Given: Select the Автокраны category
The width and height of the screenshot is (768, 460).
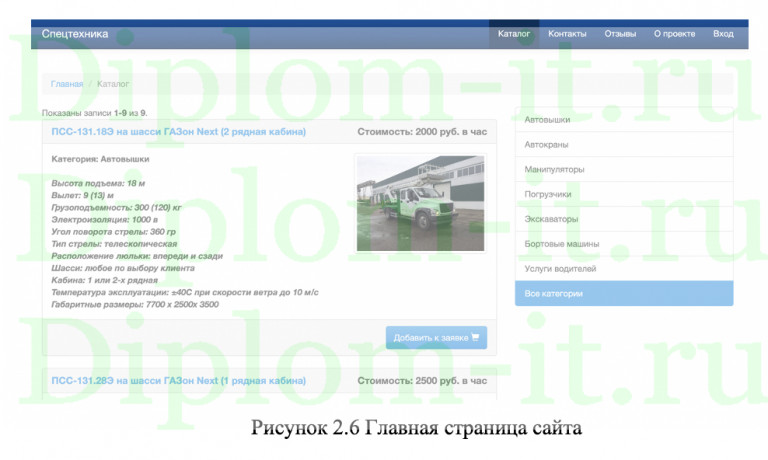Looking at the screenshot, I should [x=624, y=145].
